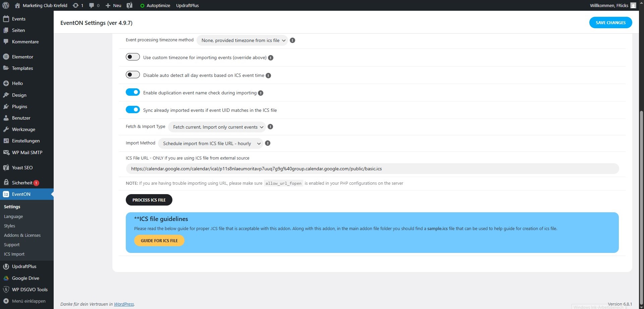Open ICS Import submenu

pos(14,254)
